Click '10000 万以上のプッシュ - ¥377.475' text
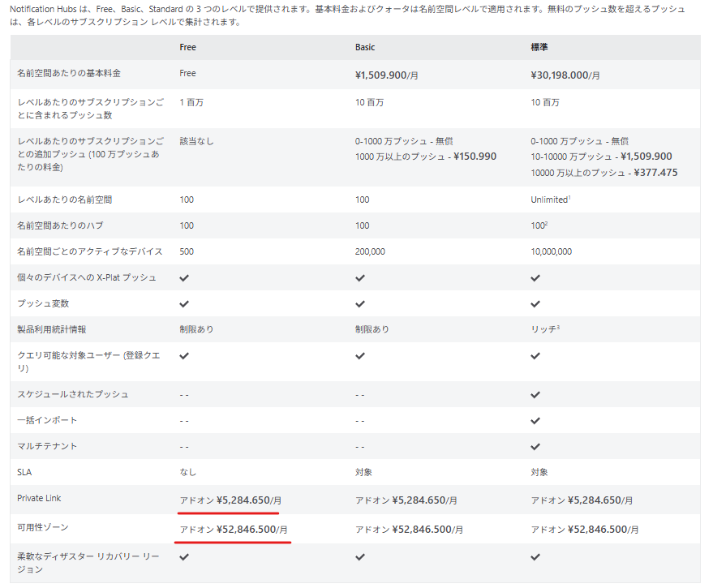Viewport: 713px width, 588px height. click(x=603, y=173)
